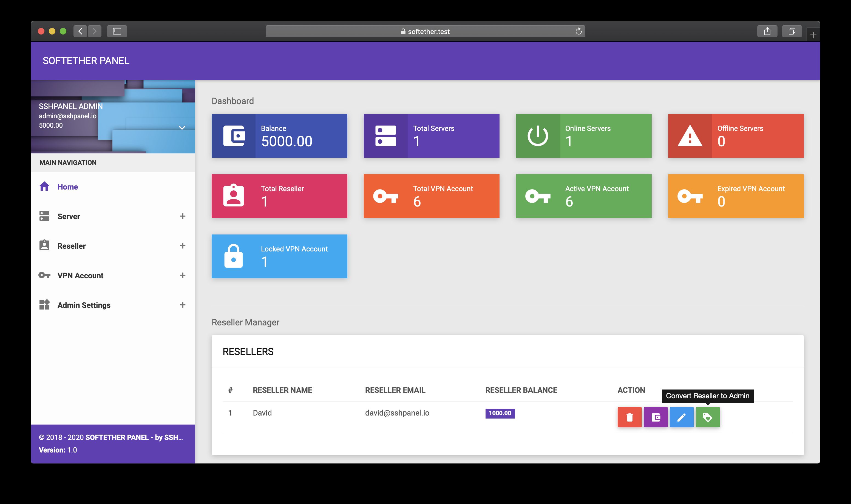This screenshot has width=851, height=504.
Task: Click the Offline Servers warning triangle icon
Action: tap(690, 136)
